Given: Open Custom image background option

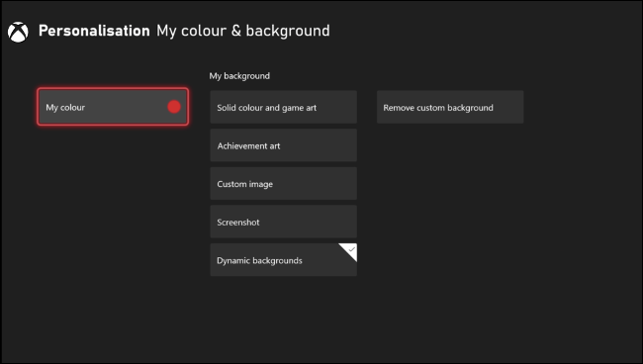Looking at the screenshot, I should [x=283, y=183].
